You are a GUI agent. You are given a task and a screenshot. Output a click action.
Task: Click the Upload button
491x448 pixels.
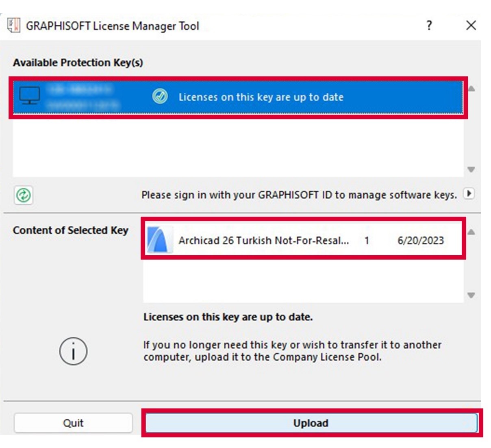click(311, 423)
